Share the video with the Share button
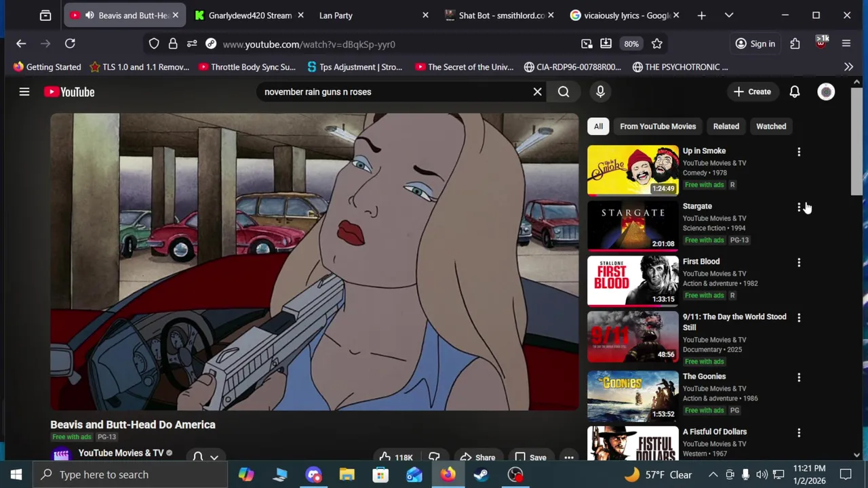The height and width of the screenshot is (488, 868). 477,457
